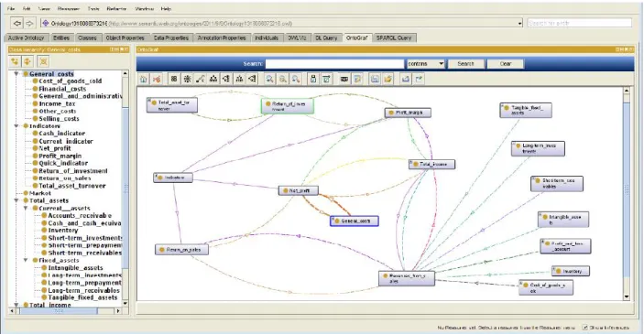Viewport: 644px width, 334px height.
Task: Zoom in on the graph
Action: pos(270,79)
